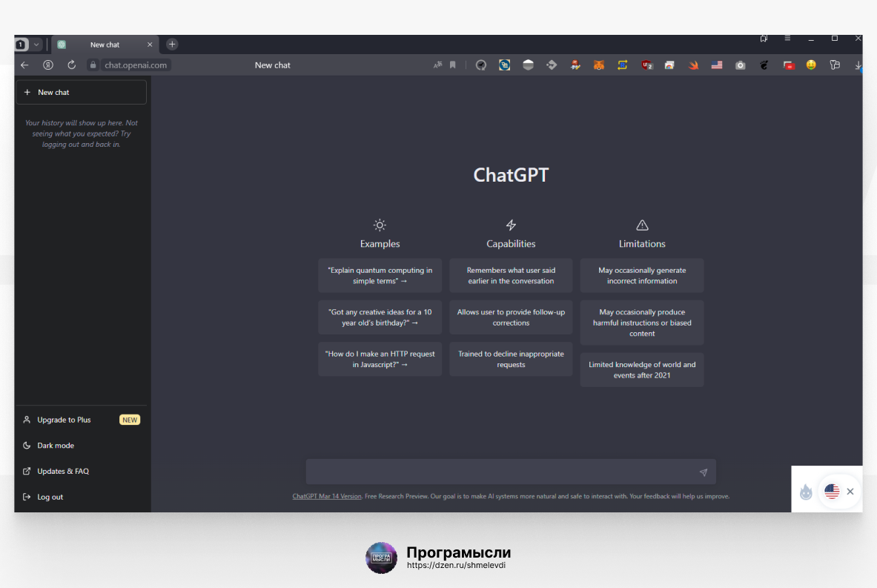Open the red window blocker extension
The width and height of the screenshot is (877, 588).
click(789, 65)
